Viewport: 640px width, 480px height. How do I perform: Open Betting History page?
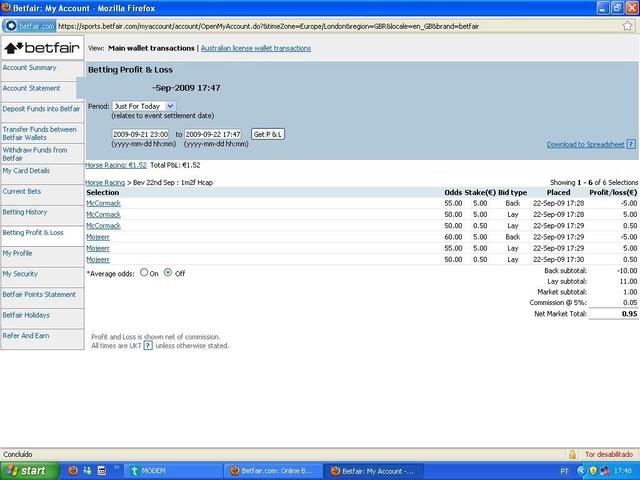coord(25,212)
